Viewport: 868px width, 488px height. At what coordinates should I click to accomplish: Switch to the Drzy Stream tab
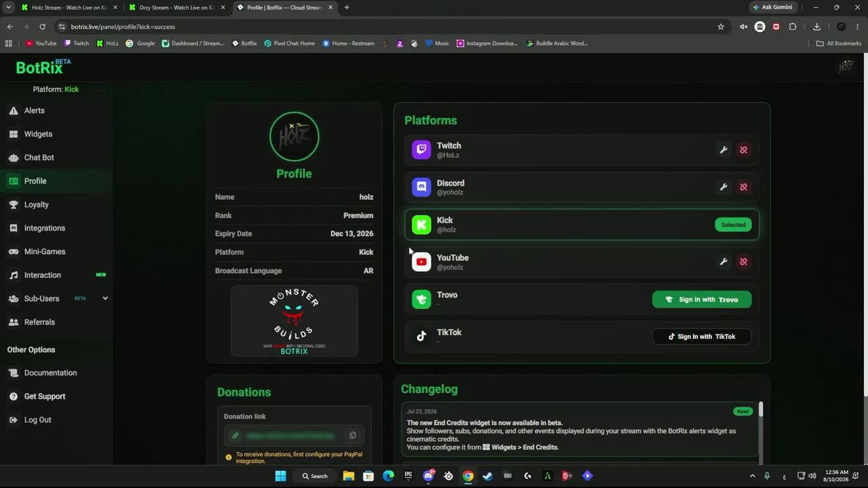click(176, 7)
